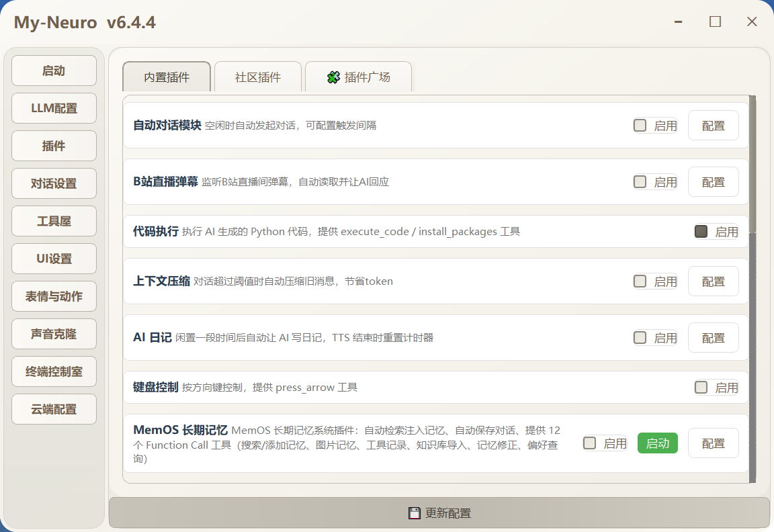Go to the 声音克隆 sidebar section
The width and height of the screenshot is (774, 532).
[x=54, y=334]
